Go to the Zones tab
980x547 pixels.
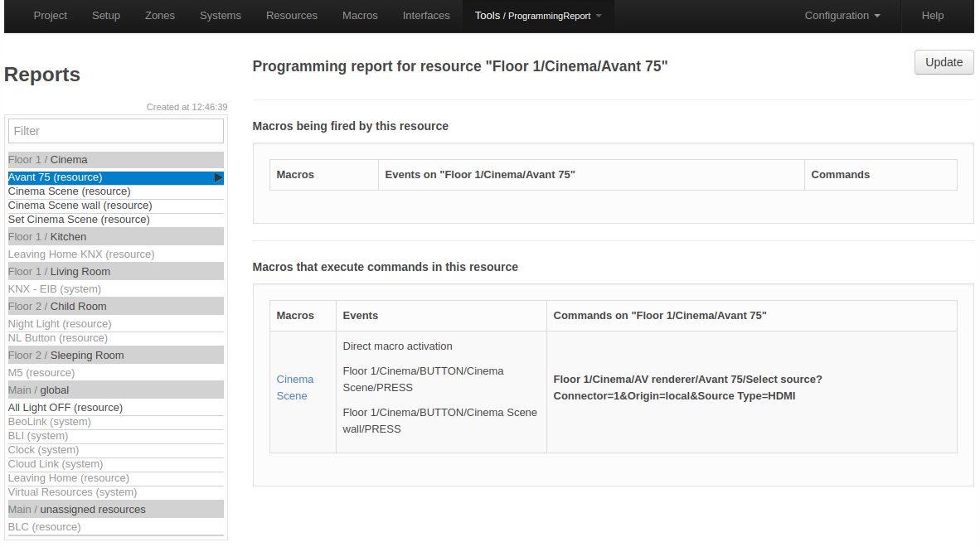[x=160, y=16]
